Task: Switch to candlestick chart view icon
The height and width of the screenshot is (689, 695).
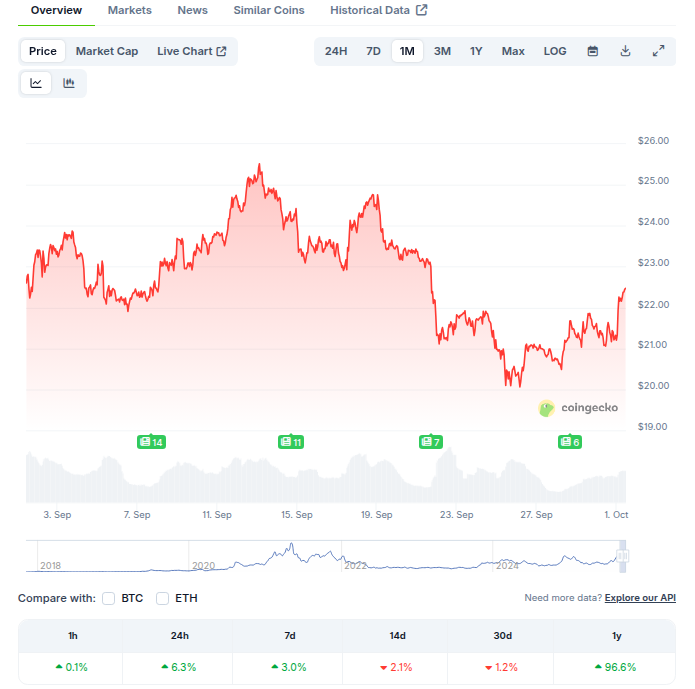Action: coord(69,83)
